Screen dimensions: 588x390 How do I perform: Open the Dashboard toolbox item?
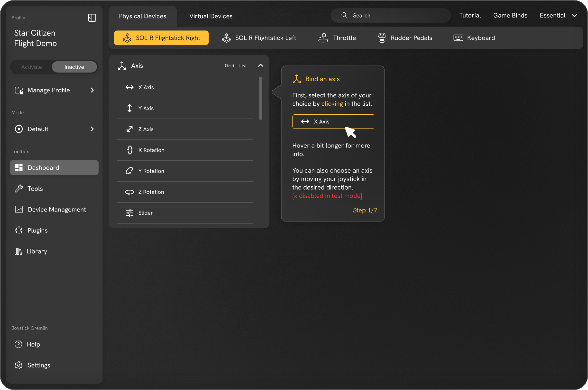pyautogui.click(x=54, y=168)
